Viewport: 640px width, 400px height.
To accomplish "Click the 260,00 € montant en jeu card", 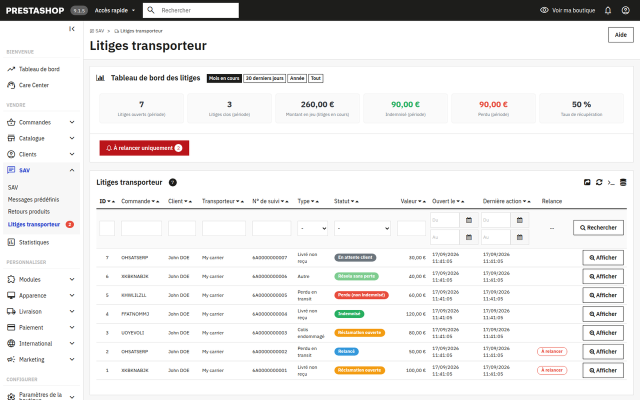I will pos(318,108).
